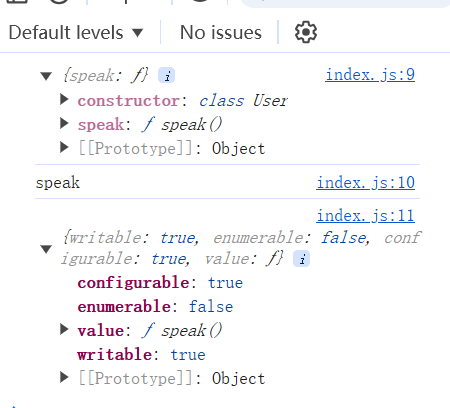This screenshot has height=408, width=450.
Task: Expand last [[Prototype]]: Object entry
Action: 64,377
